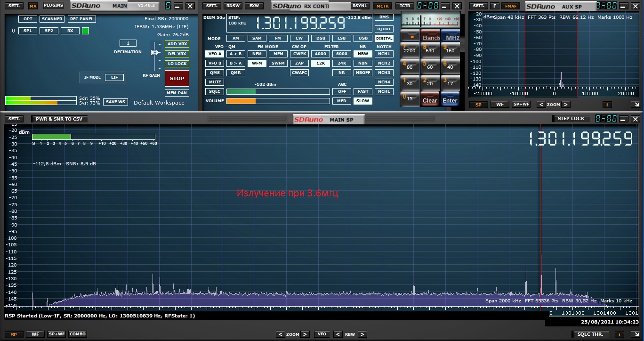The image size is (644, 341).
Task: Open the REC PANEL
Action: 82,19
